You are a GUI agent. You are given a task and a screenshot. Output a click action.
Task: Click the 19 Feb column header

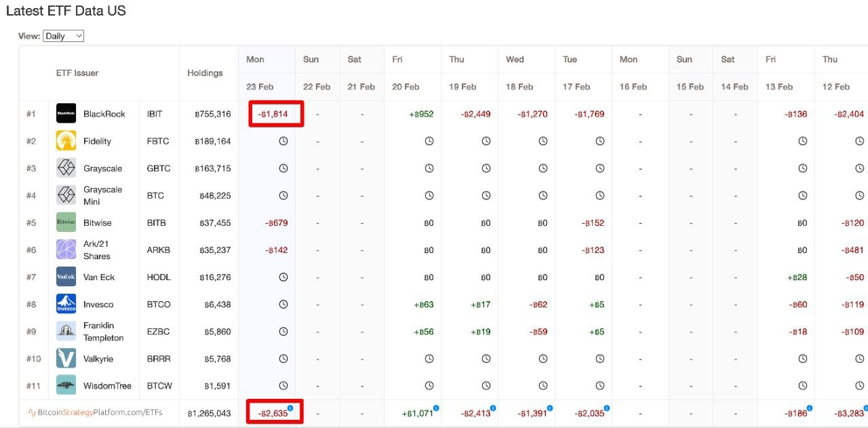[462, 87]
